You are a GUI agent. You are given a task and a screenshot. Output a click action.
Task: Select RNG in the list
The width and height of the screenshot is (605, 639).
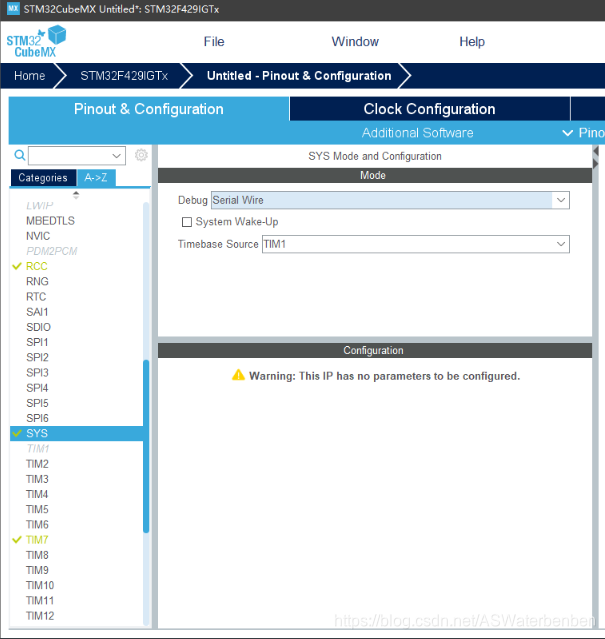coord(37,282)
